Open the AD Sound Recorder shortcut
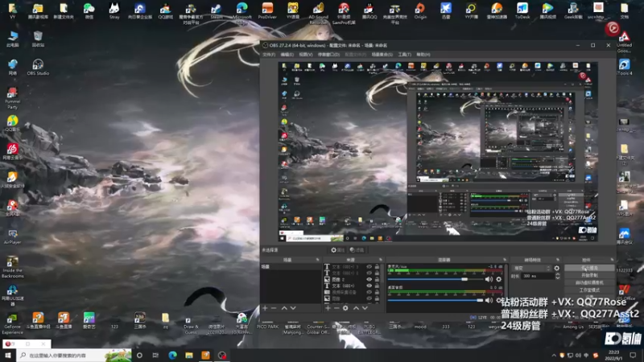The height and width of the screenshot is (362, 644). [x=318, y=12]
